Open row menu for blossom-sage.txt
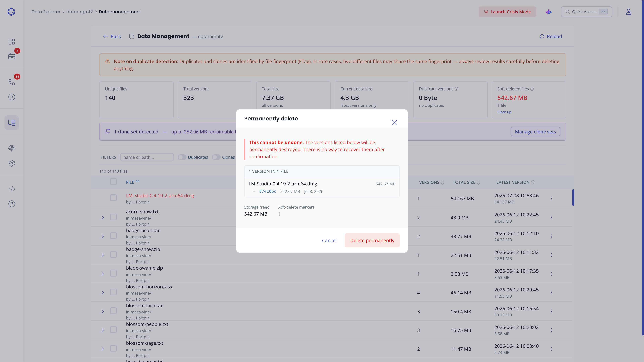Viewport: 644px width, 362px height. 551,349
